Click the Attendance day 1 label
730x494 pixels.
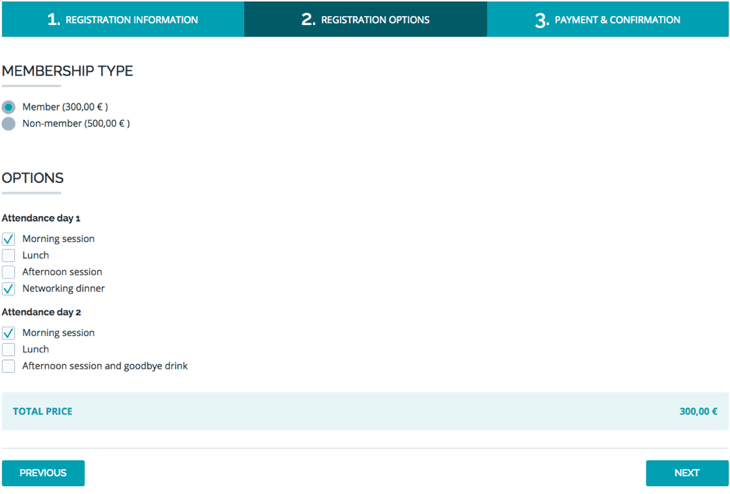click(x=41, y=218)
